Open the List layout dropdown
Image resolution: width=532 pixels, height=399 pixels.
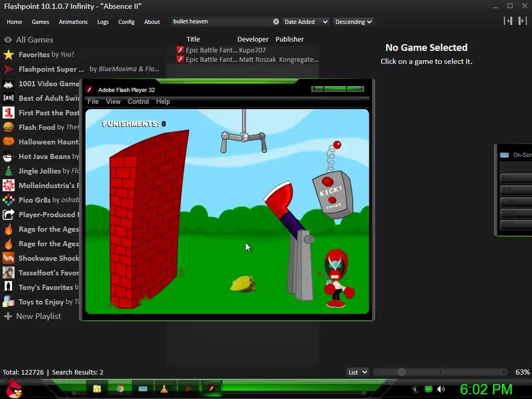pyautogui.click(x=357, y=372)
